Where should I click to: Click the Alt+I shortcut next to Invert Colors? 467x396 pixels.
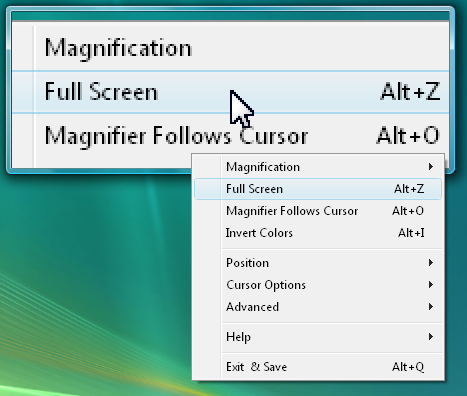coord(411,233)
